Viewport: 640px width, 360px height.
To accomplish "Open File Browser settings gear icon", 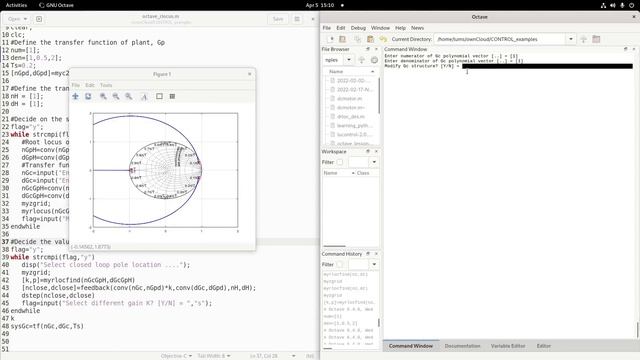I will click(374, 60).
